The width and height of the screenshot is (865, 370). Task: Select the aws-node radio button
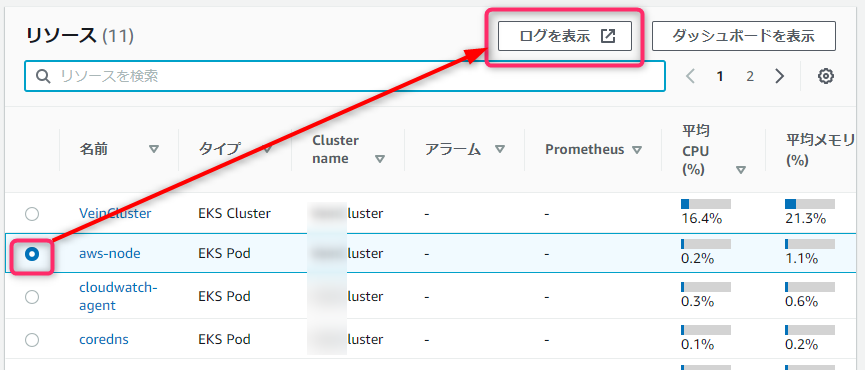coord(32,254)
